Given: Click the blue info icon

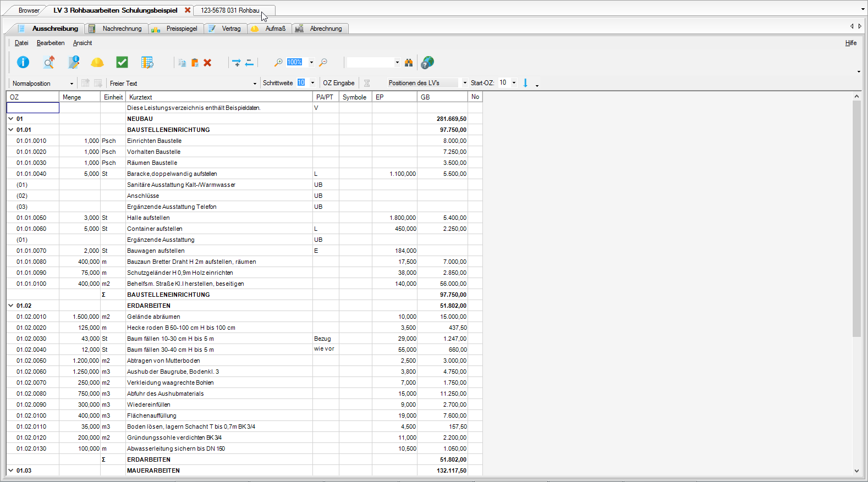Looking at the screenshot, I should pos(23,63).
